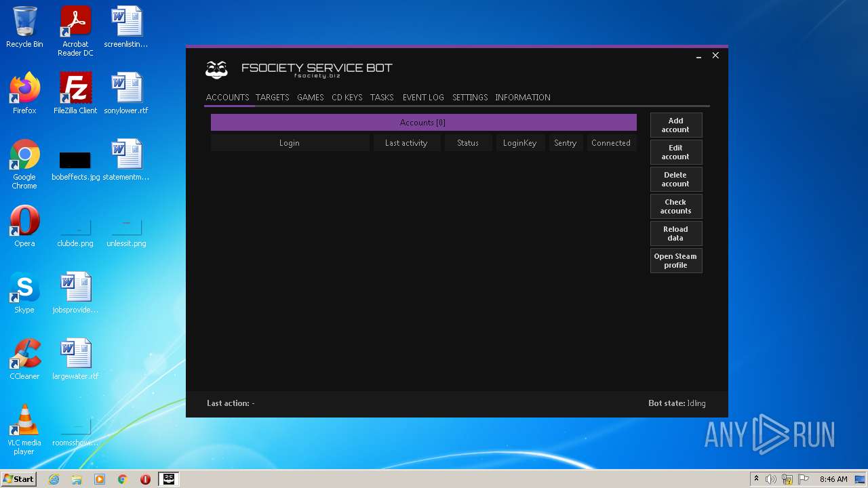Image resolution: width=868 pixels, height=488 pixels.
Task: Click the Delete account button
Action: tap(676, 180)
